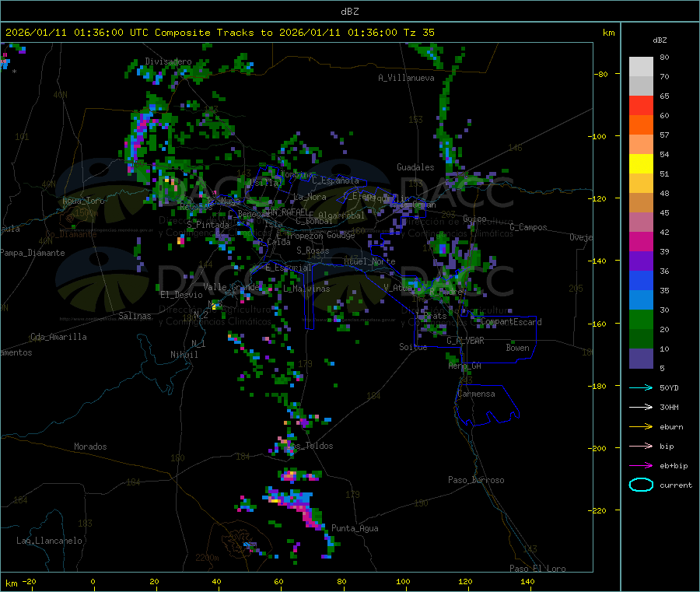This screenshot has height=592, width=700.
Task: Select the 'Valle_Grande' label
Action: pos(231,286)
